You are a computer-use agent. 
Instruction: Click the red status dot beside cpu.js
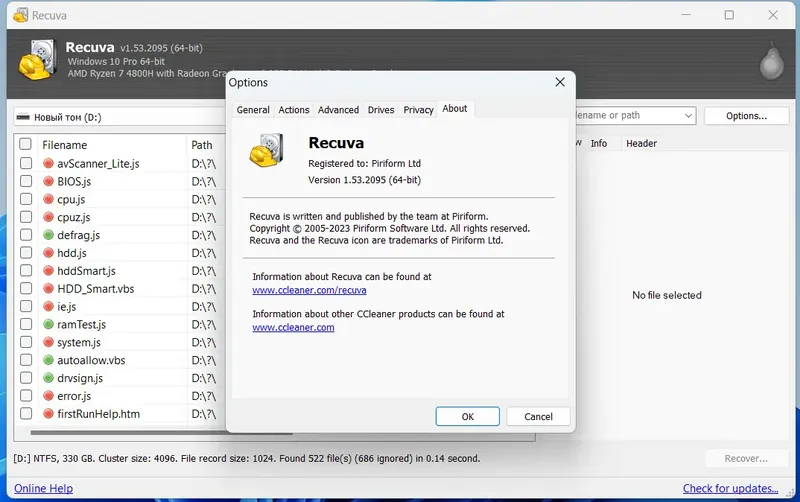pos(48,199)
